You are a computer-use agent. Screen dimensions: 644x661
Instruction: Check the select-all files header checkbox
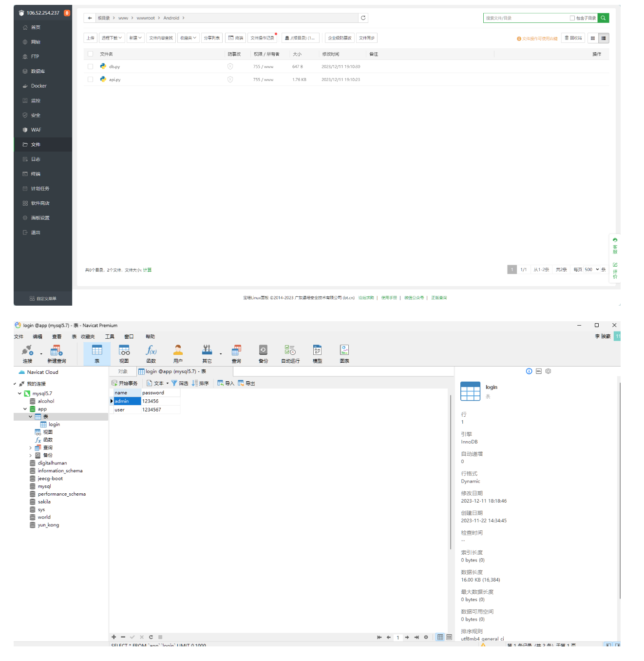click(x=90, y=54)
